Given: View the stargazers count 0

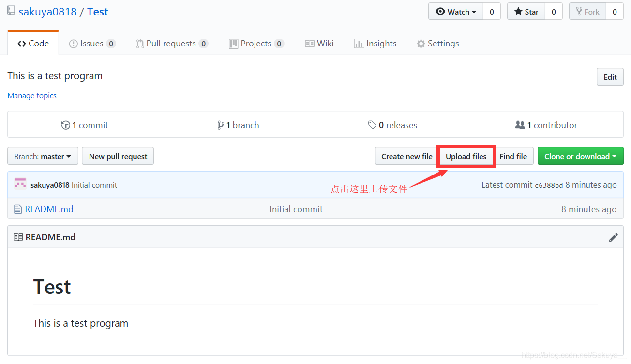Looking at the screenshot, I should [x=554, y=12].
